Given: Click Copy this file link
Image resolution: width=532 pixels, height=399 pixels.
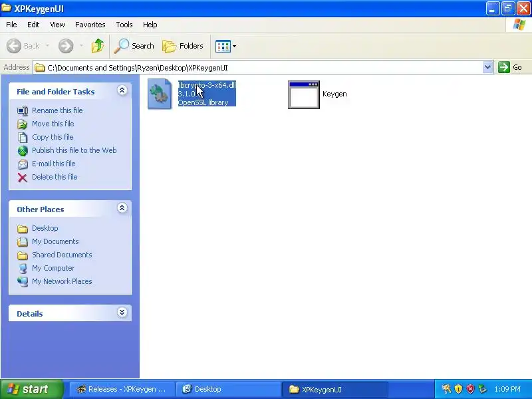Looking at the screenshot, I should (x=53, y=137).
